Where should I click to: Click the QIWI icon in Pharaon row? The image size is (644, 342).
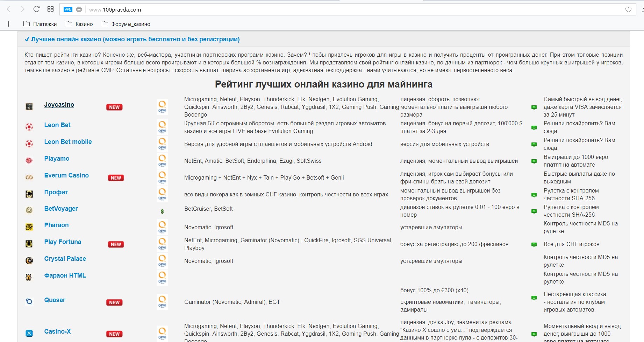point(162,227)
